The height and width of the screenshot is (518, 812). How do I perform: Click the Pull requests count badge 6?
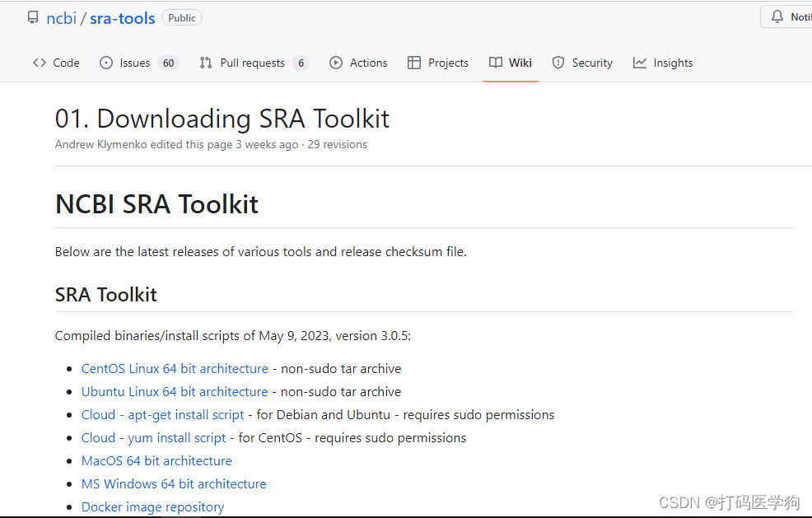click(x=301, y=63)
